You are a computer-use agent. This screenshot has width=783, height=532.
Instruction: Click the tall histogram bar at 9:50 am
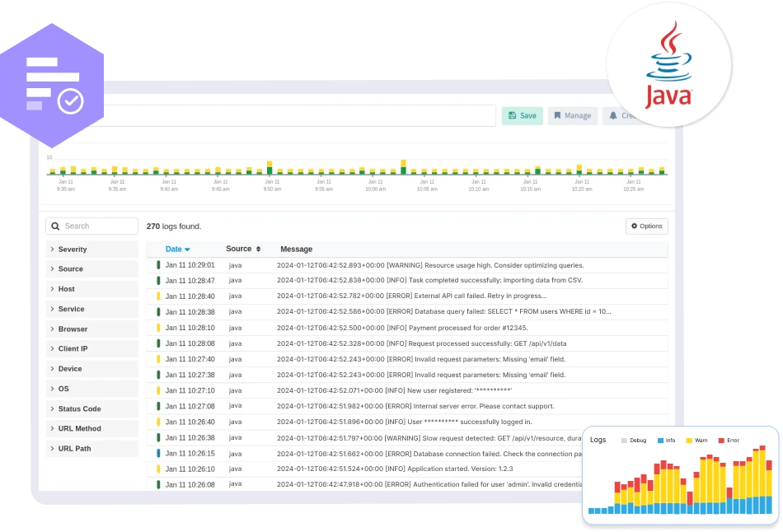click(270, 168)
